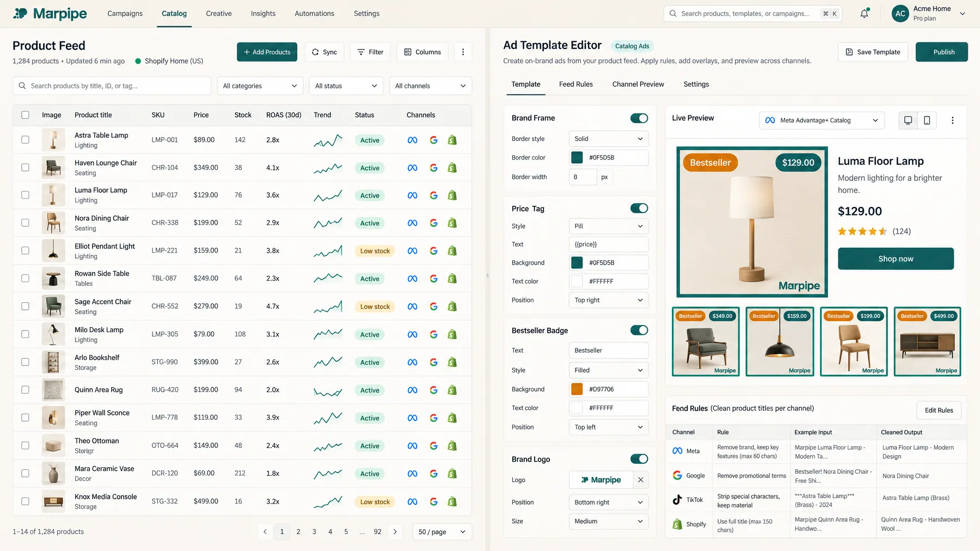Select all products with header checkbox
This screenshot has width=980, height=551.
tap(25, 115)
